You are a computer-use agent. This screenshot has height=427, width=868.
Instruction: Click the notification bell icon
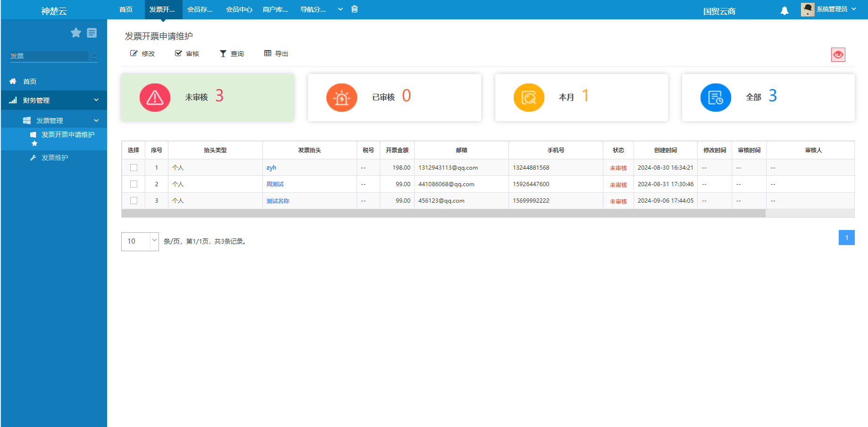coord(785,10)
